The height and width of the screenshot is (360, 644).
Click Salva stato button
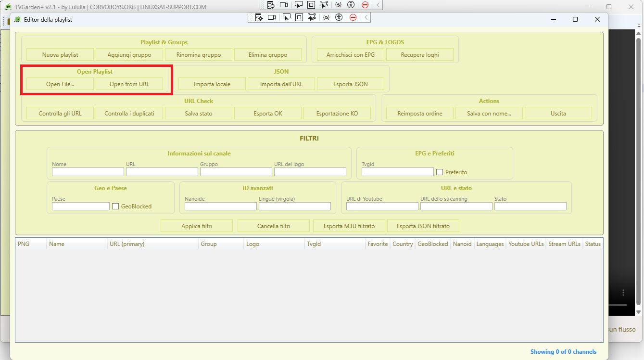coord(199,113)
